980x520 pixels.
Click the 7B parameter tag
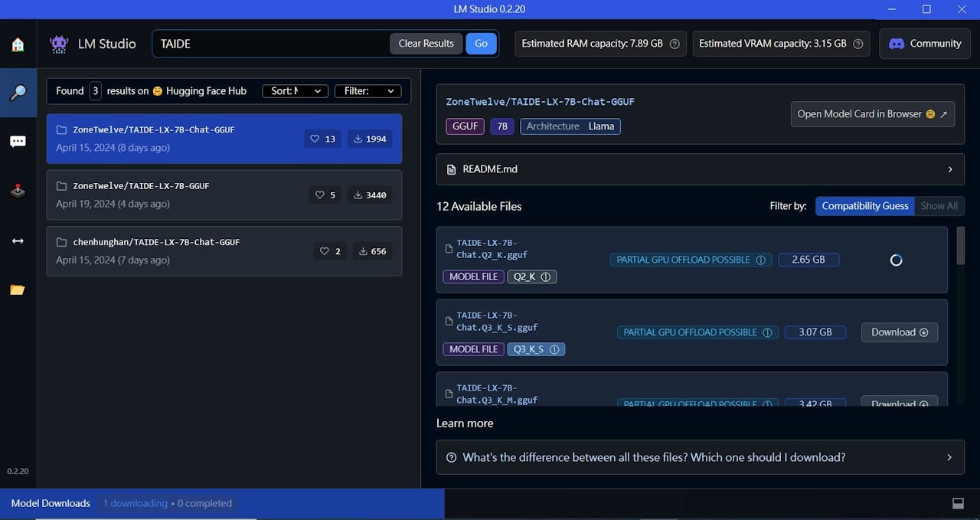pyautogui.click(x=502, y=126)
